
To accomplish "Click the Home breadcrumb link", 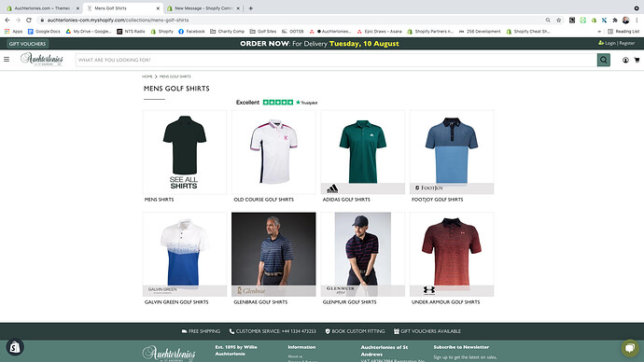I will [x=147, y=77].
